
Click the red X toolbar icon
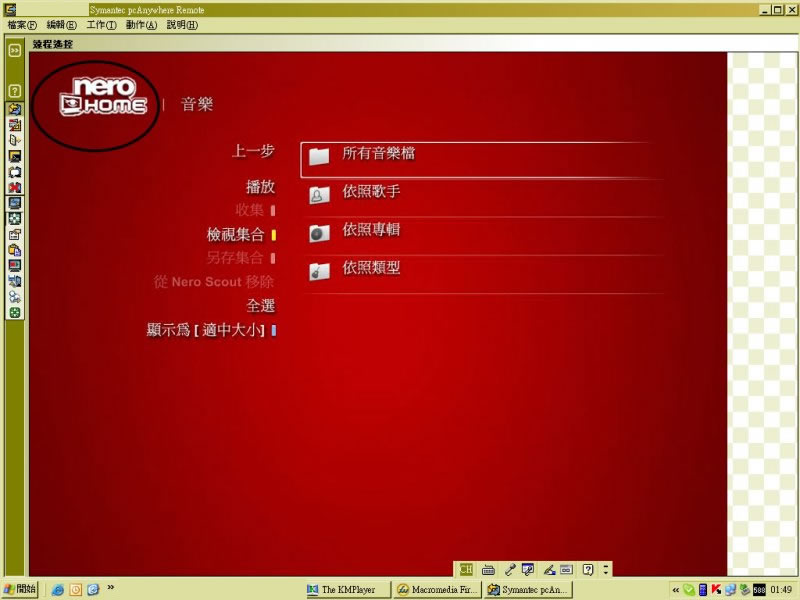click(x=15, y=187)
